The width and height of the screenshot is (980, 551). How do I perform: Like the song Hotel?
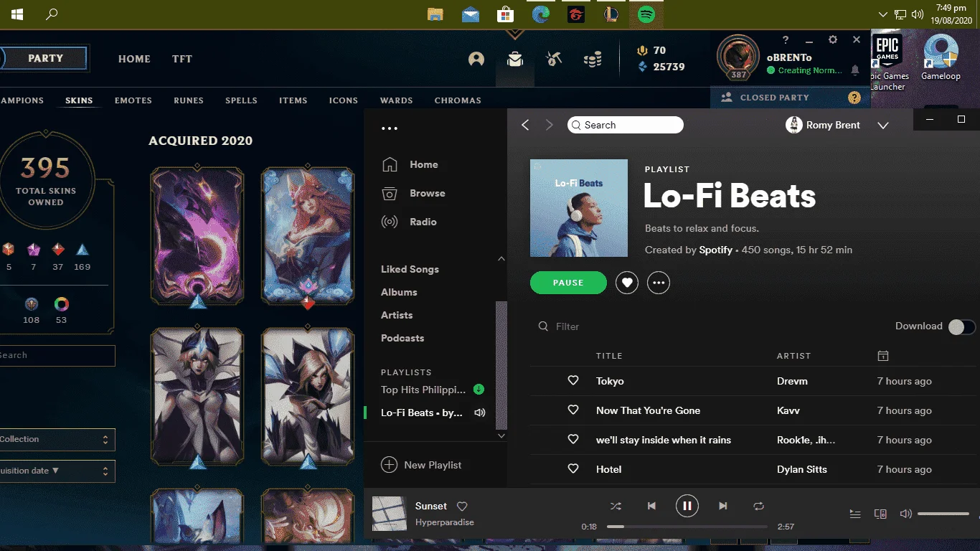pyautogui.click(x=573, y=469)
